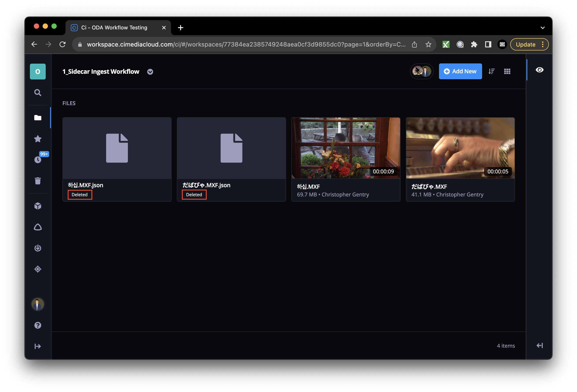Click the share page icon in address bar

tap(414, 45)
